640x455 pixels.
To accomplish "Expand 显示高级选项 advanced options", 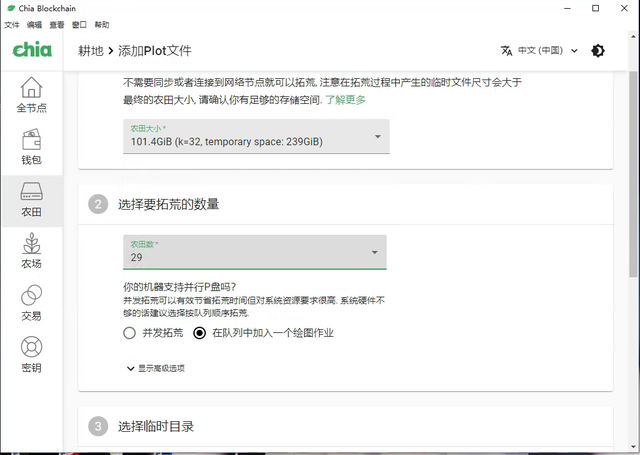I will click(156, 368).
